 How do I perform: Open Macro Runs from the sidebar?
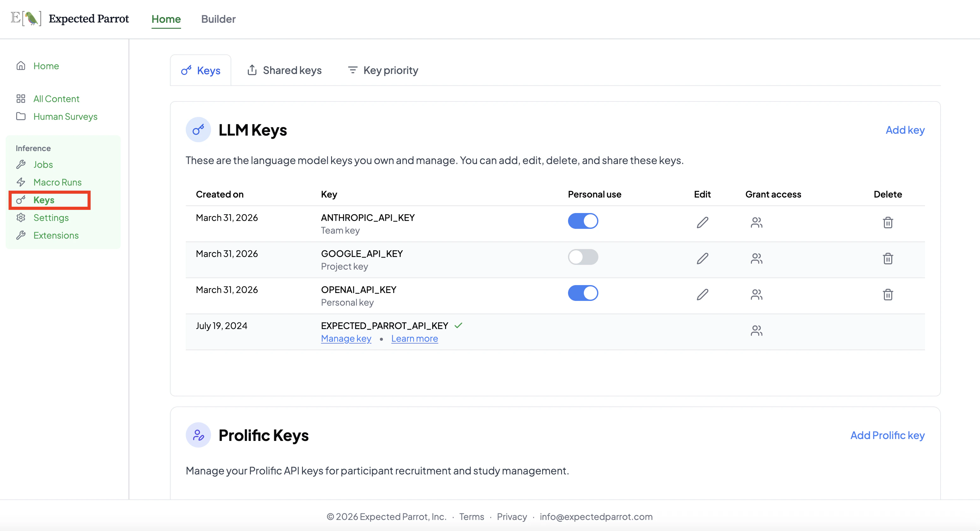(57, 182)
